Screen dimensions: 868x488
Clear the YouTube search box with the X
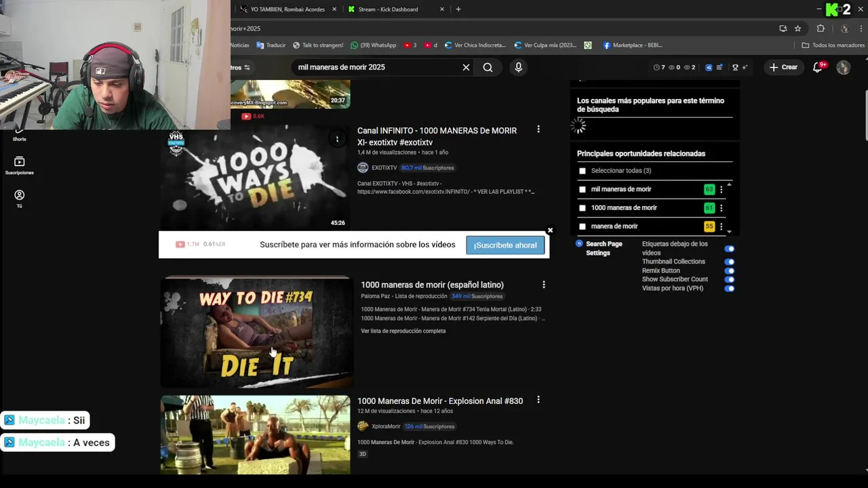click(x=466, y=67)
